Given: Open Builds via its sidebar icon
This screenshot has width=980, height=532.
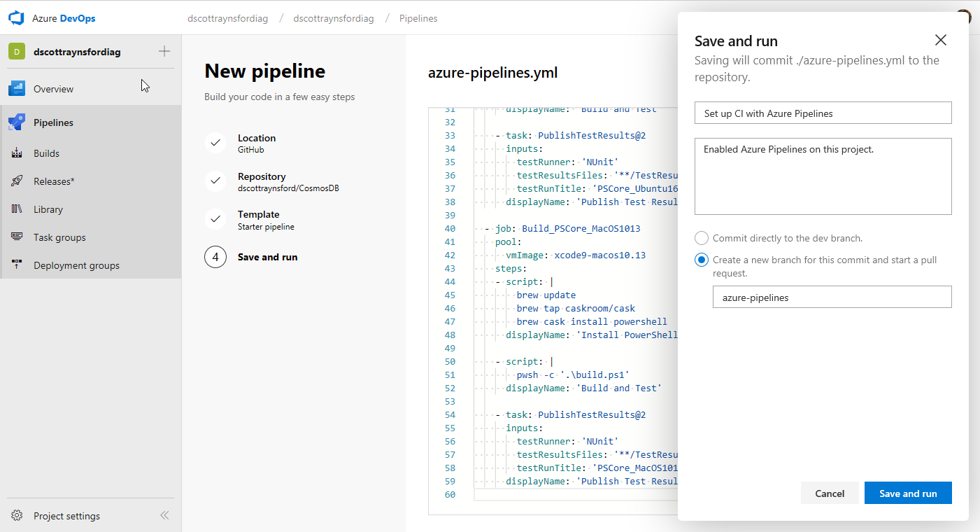Looking at the screenshot, I should (x=17, y=153).
